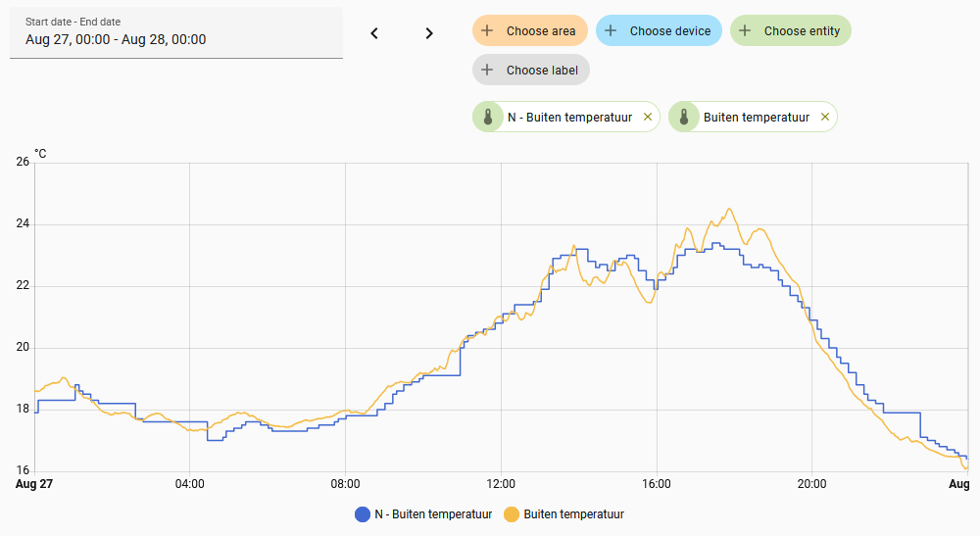980x536 pixels.
Task: Click the plus icon on Choose device
Action: [x=611, y=31]
